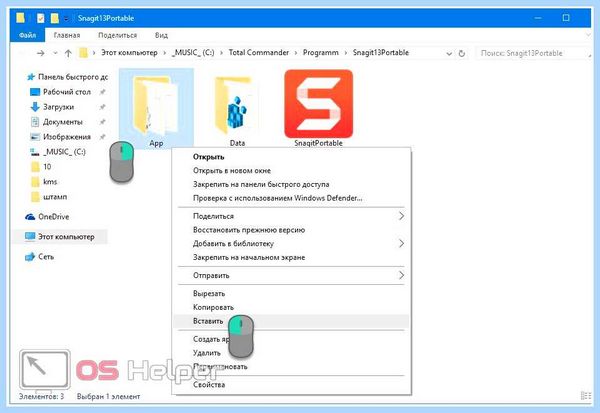Select Панель быстрого доступа in the sidebar
The width and height of the screenshot is (600, 413).
[x=73, y=77]
